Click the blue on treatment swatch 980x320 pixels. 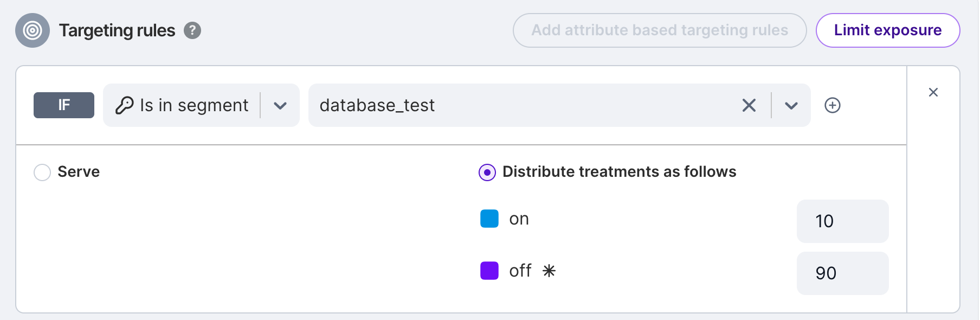pyautogui.click(x=489, y=219)
